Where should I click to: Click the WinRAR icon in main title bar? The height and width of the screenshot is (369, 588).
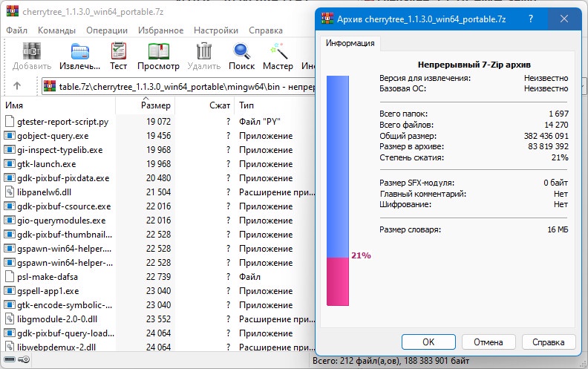pos(13,11)
